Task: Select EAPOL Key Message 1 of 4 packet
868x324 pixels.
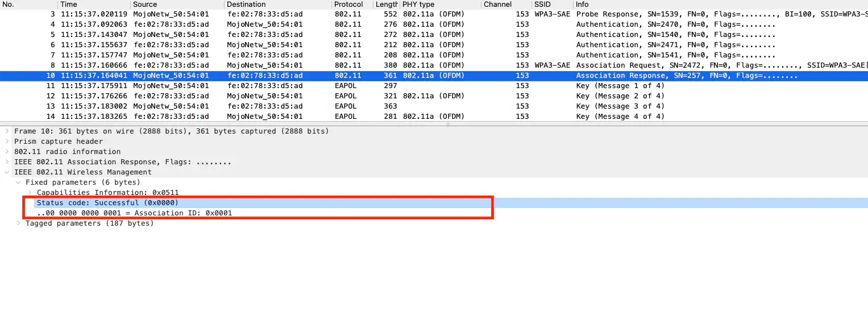Action: click(x=341, y=86)
